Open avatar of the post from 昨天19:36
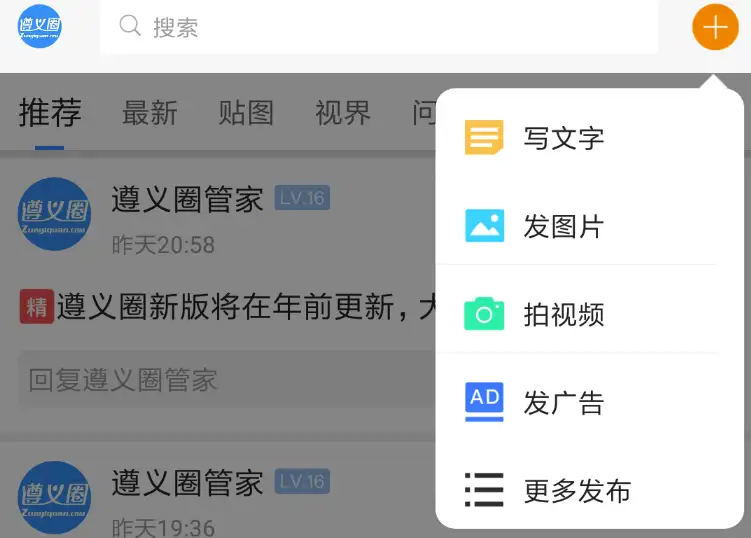 coord(54,497)
